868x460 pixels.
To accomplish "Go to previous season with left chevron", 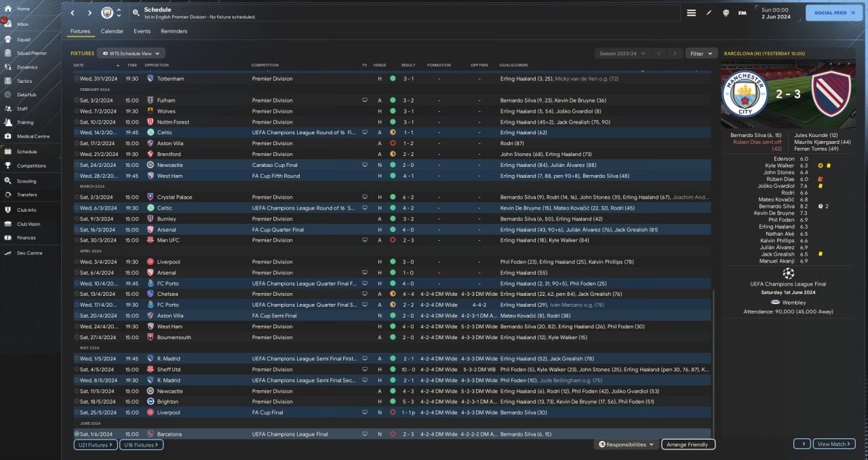I will tap(658, 53).
